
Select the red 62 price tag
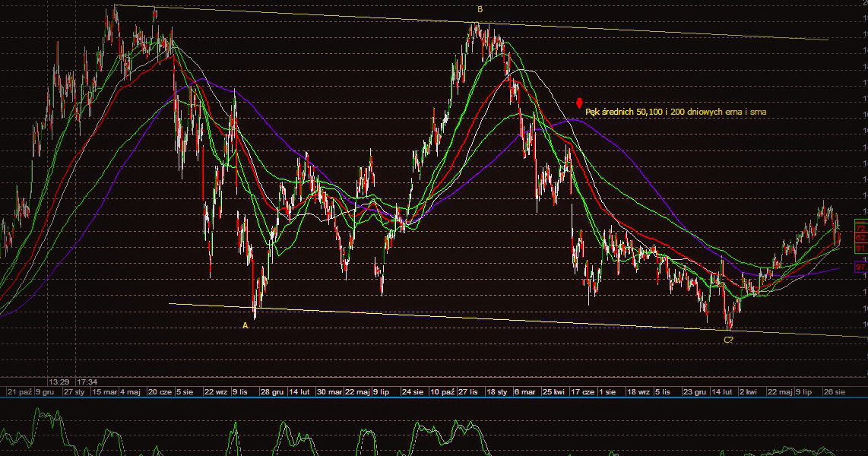click(x=860, y=238)
